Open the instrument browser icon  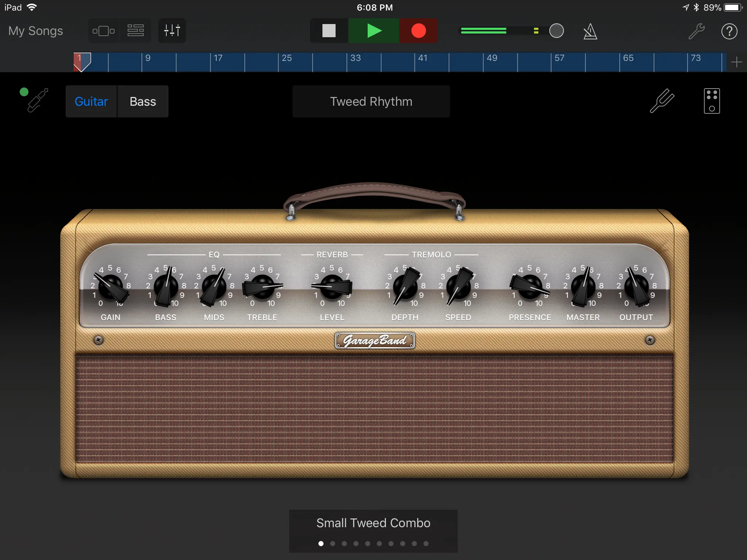104,31
